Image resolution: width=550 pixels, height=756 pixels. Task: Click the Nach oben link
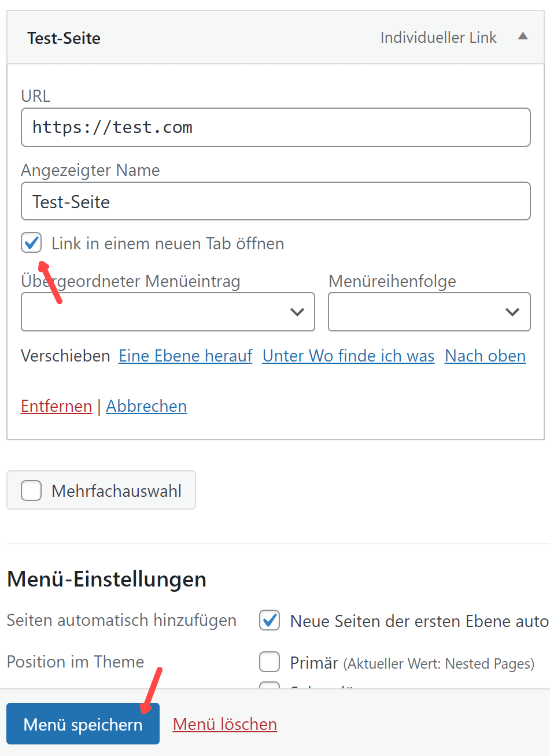pyautogui.click(x=485, y=356)
